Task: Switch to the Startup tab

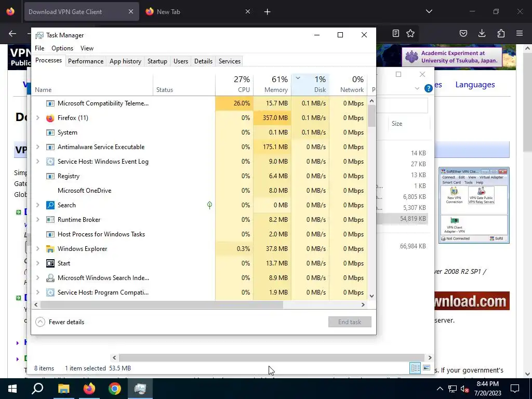Action: 157,61
